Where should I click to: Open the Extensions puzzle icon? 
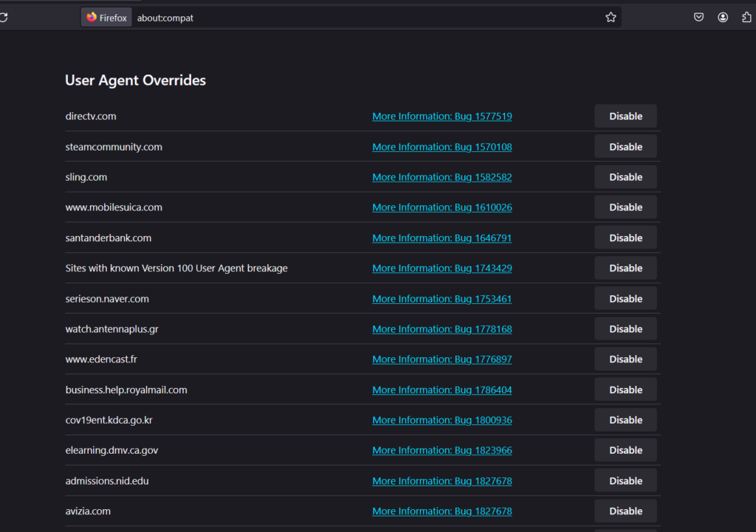pos(746,18)
